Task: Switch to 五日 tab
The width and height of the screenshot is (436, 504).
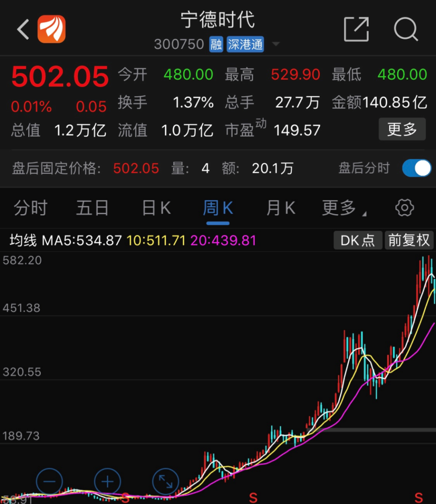Action: click(x=93, y=208)
